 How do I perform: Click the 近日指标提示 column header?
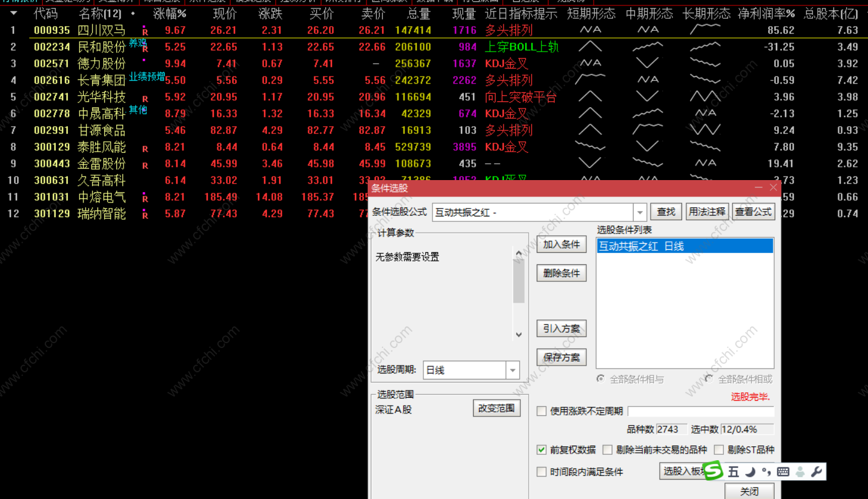tap(521, 13)
